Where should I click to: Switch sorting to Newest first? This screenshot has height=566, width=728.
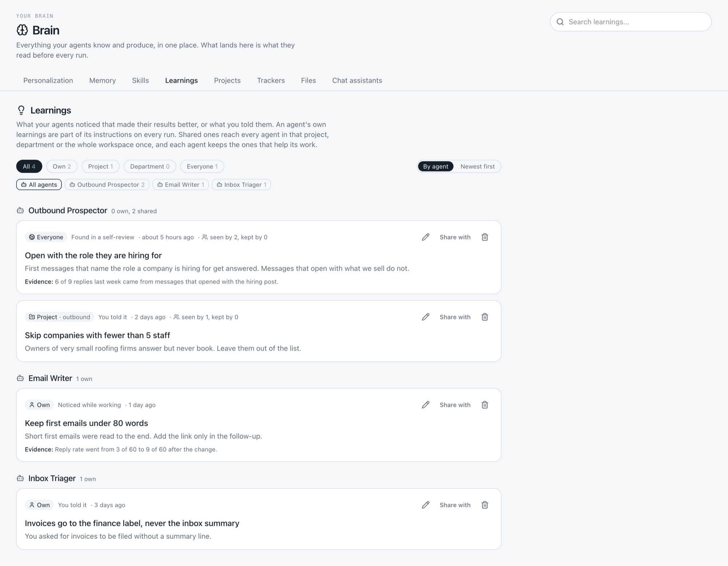point(477,166)
